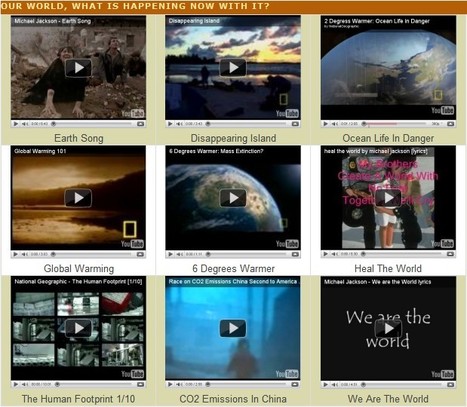Mute the CO2 Emissions In China player

(179, 384)
